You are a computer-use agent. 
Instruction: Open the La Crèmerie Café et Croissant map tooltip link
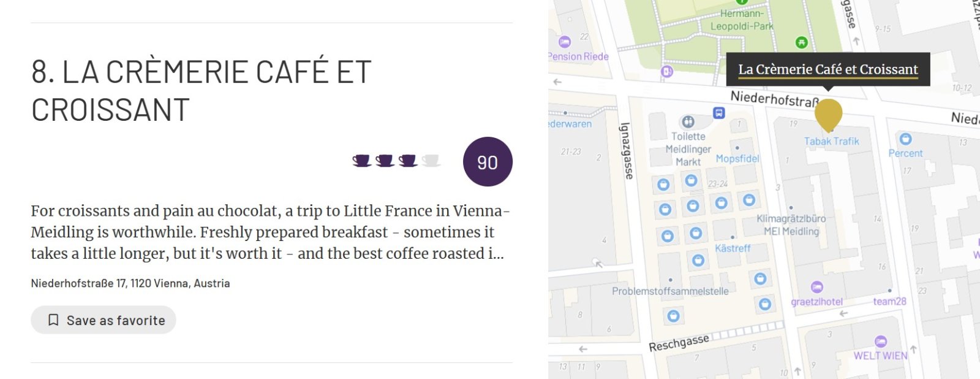[828, 69]
